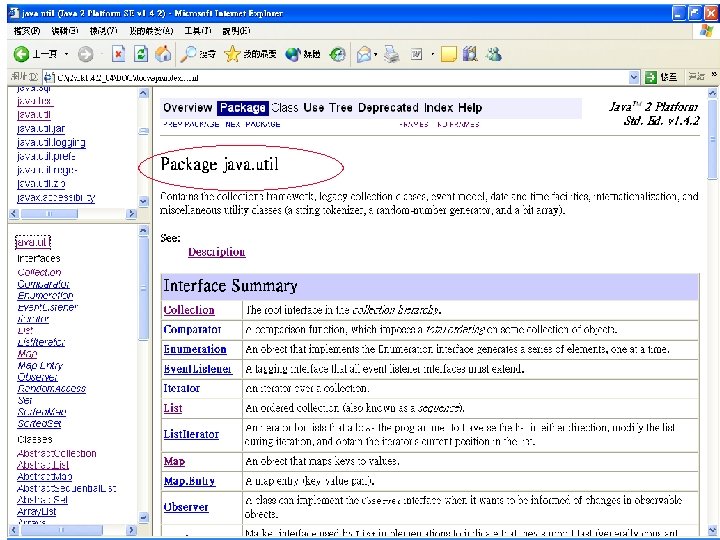Screen dimensions: 720x540
Task: Open the third menu on the menu bar
Action: point(103,31)
